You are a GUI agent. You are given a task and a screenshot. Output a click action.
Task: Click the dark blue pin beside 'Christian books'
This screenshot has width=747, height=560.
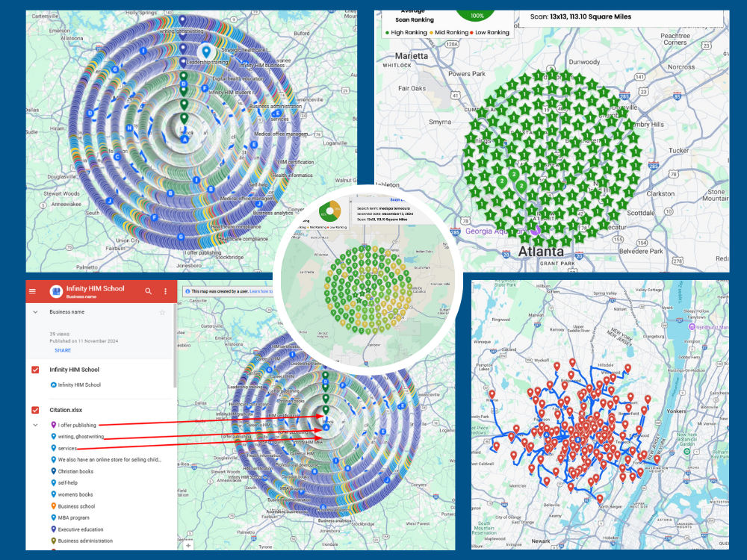53,471
